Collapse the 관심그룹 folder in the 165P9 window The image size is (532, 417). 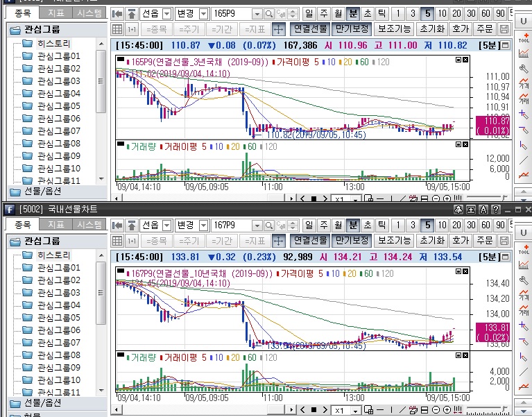tap(15, 30)
